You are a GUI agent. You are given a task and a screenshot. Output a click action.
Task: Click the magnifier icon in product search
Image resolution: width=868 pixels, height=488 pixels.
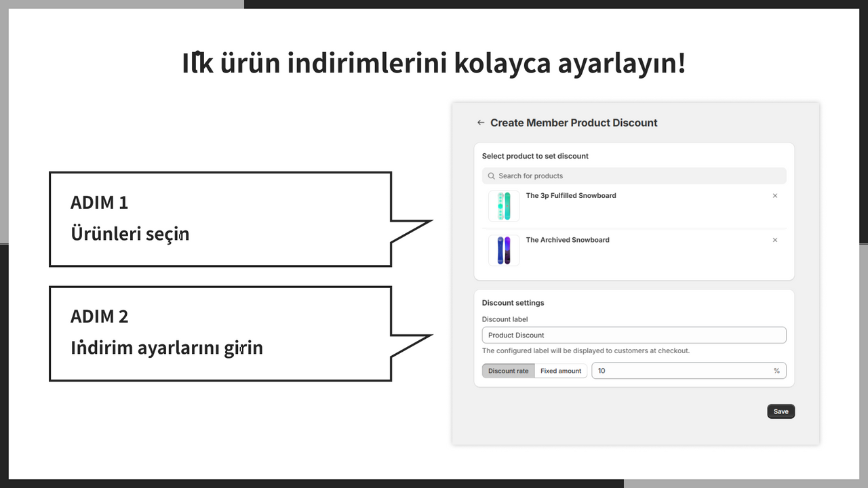(x=492, y=176)
